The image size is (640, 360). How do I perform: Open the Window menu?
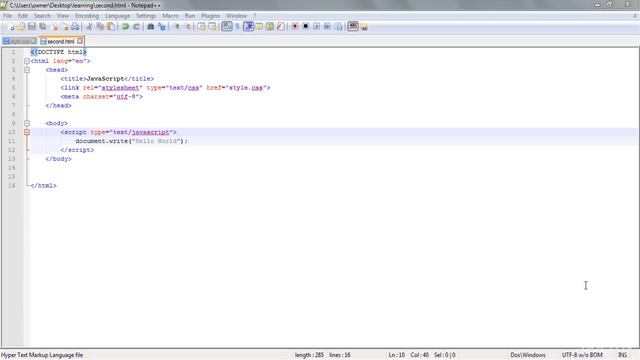click(236, 16)
